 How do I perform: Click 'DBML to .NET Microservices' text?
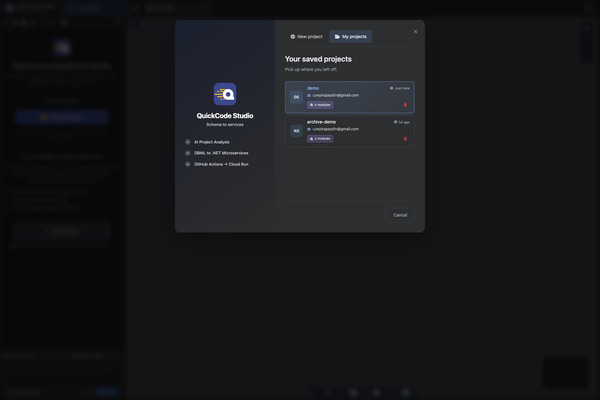(221, 153)
